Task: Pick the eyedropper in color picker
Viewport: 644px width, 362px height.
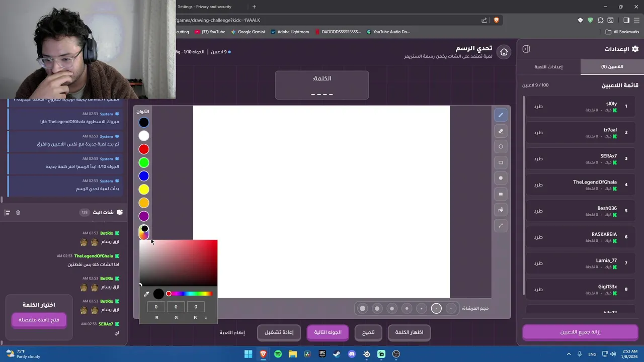Action: click(x=146, y=294)
